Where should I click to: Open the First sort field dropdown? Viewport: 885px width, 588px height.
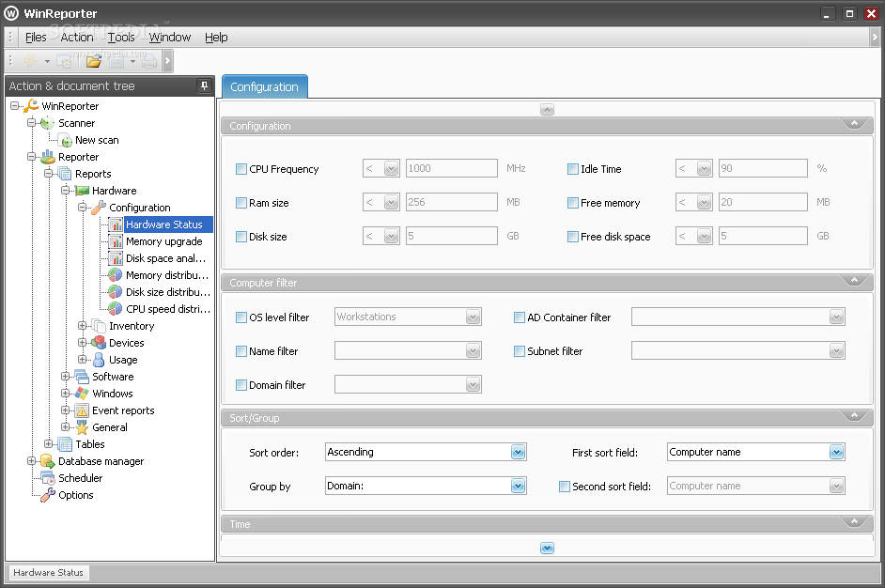coord(836,452)
